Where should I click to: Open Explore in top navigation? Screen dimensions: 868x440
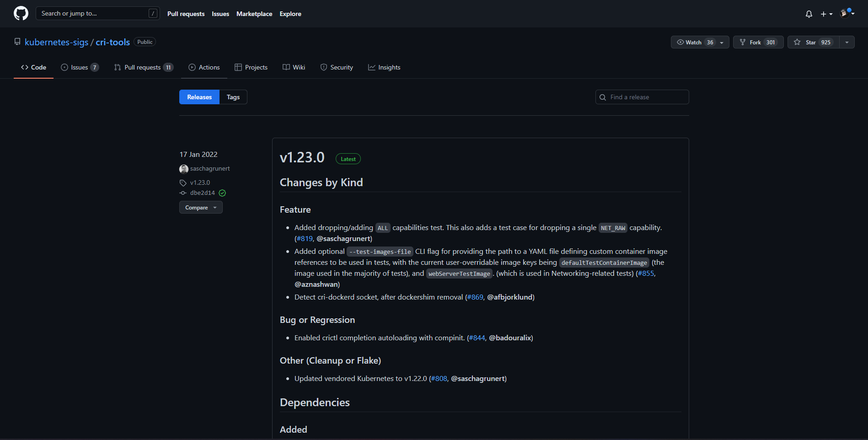pyautogui.click(x=290, y=14)
